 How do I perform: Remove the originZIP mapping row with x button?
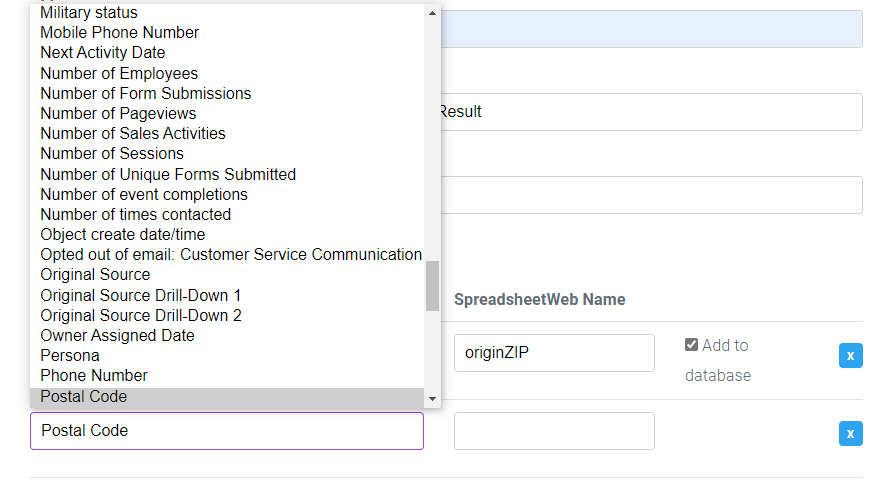point(850,355)
